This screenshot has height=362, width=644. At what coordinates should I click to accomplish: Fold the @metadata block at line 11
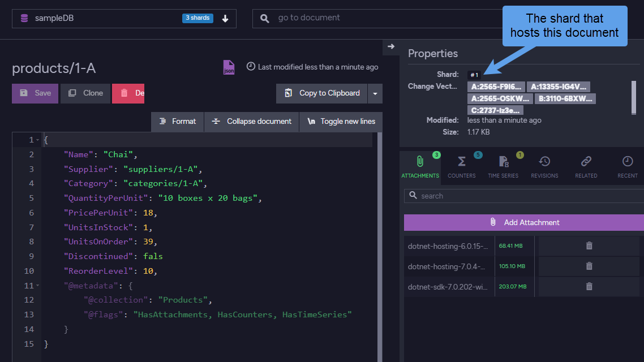38,285
